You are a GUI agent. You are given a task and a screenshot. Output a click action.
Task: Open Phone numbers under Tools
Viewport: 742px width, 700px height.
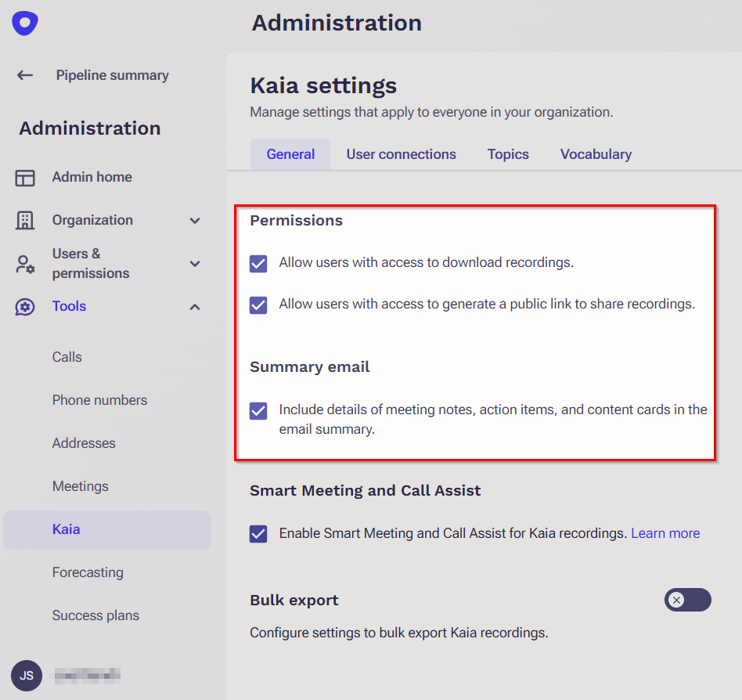[x=99, y=400]
